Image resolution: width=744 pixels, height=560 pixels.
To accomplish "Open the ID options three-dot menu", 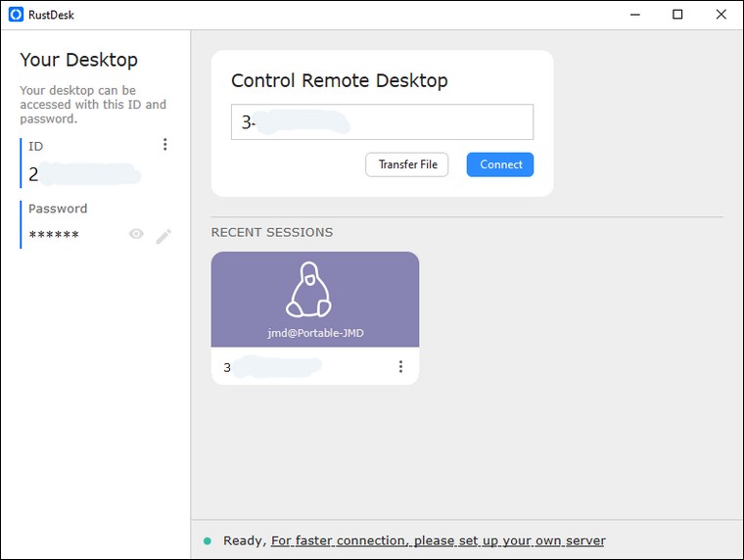I will (164, 144).
